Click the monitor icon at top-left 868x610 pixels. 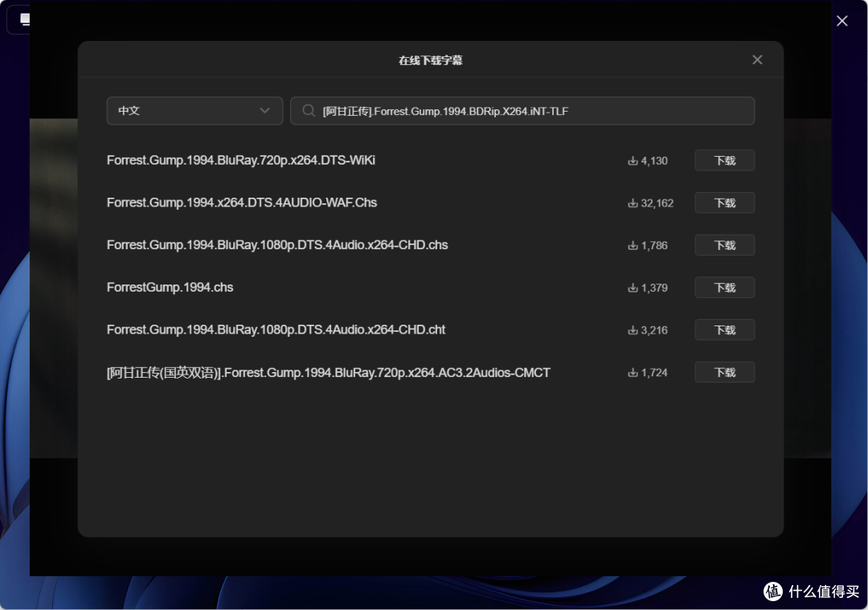[24, 19]
